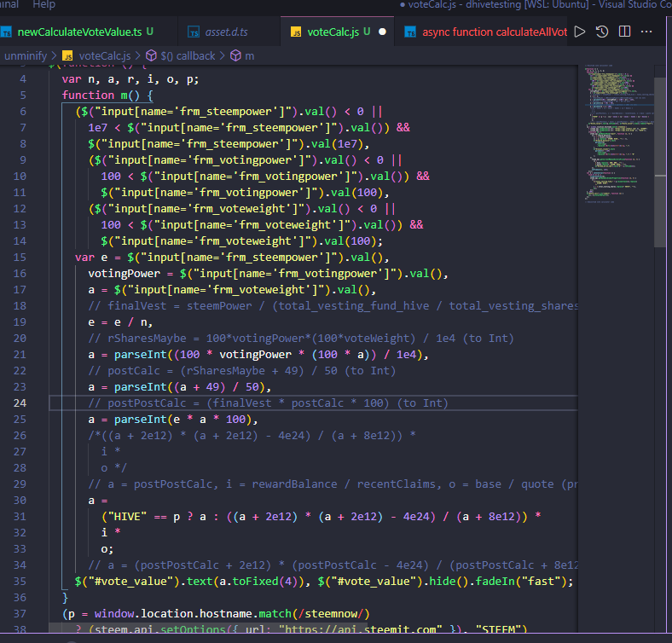Click 'window.location.hostname' on line 37
The height and width of the screenshot is (643, 672).
click(173, 614)
